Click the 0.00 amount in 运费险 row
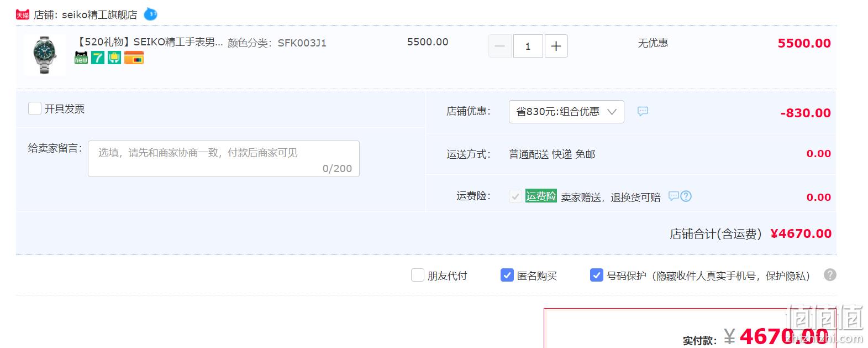 (818, 197)
